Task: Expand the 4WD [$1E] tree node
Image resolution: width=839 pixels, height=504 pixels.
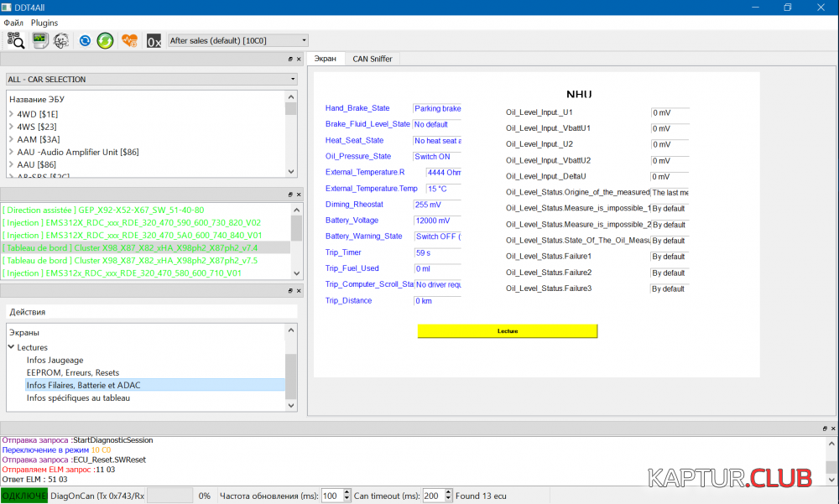Action: click(11, 114)
